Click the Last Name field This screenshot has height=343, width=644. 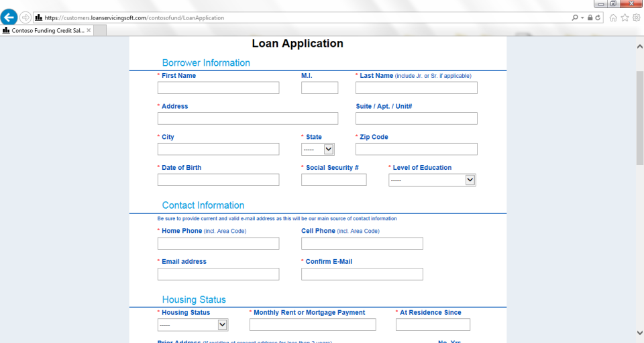click(x=417, y=87)
